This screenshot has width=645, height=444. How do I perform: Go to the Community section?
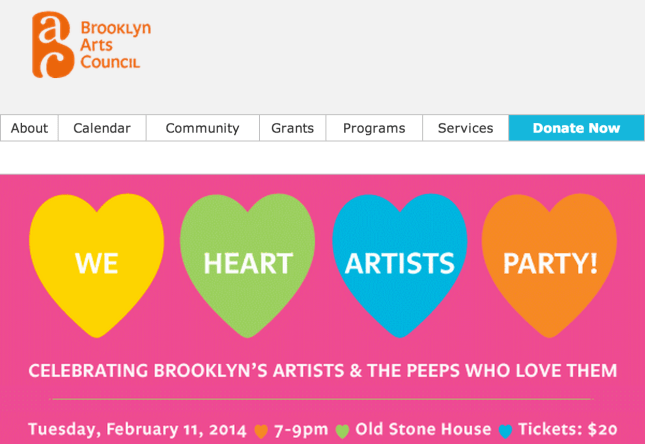(202, 128)
